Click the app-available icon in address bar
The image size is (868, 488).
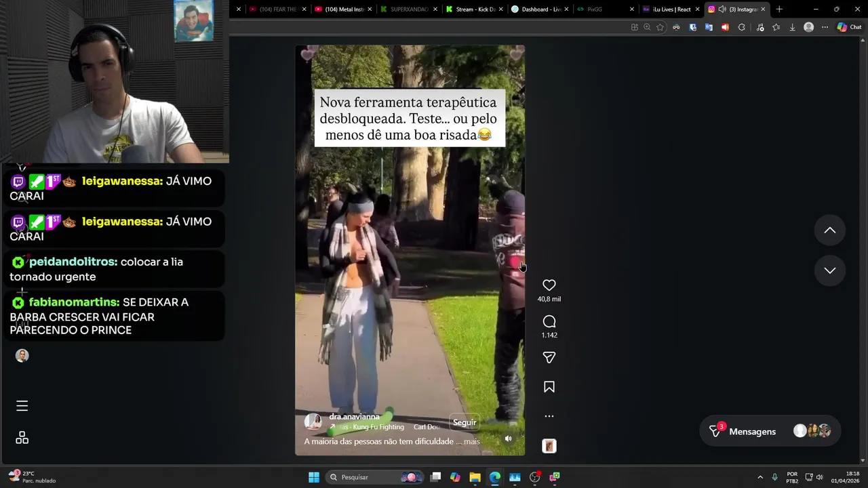click(634, 27)
